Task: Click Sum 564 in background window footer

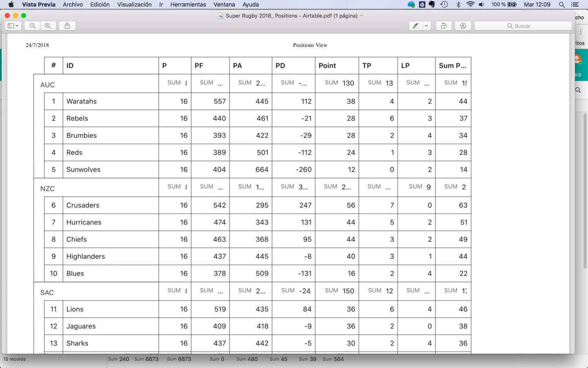Action: 333,359
